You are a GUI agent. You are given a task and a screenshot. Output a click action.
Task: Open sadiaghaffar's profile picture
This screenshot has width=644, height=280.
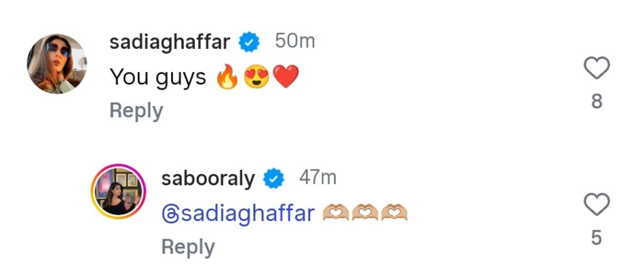[57, 64]
